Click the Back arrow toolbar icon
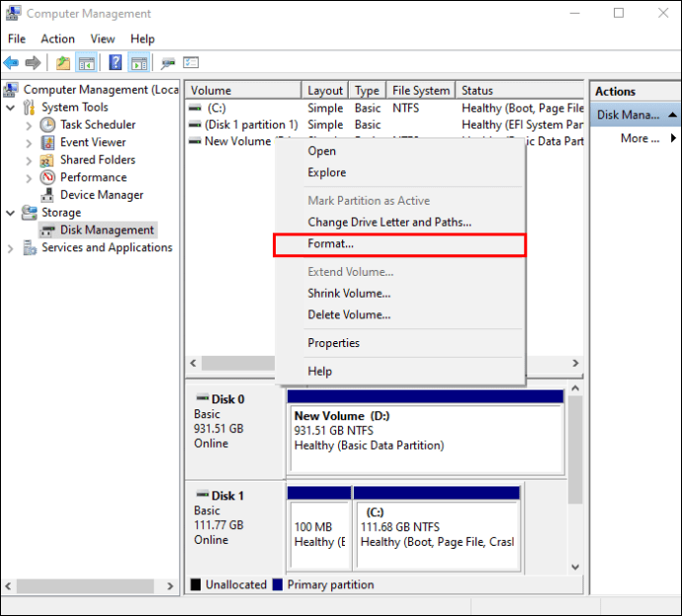 pos(11,63)
